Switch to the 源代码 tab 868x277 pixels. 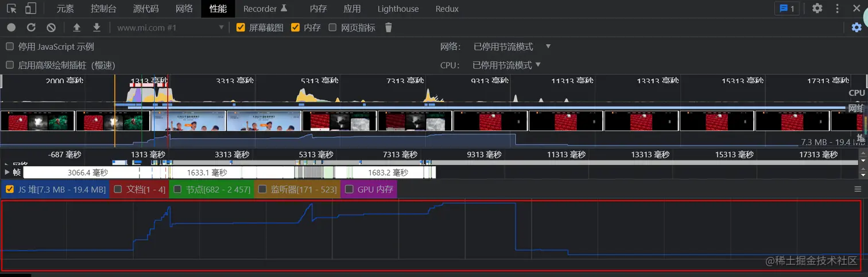pyautogui.click(x=146, y=9)
